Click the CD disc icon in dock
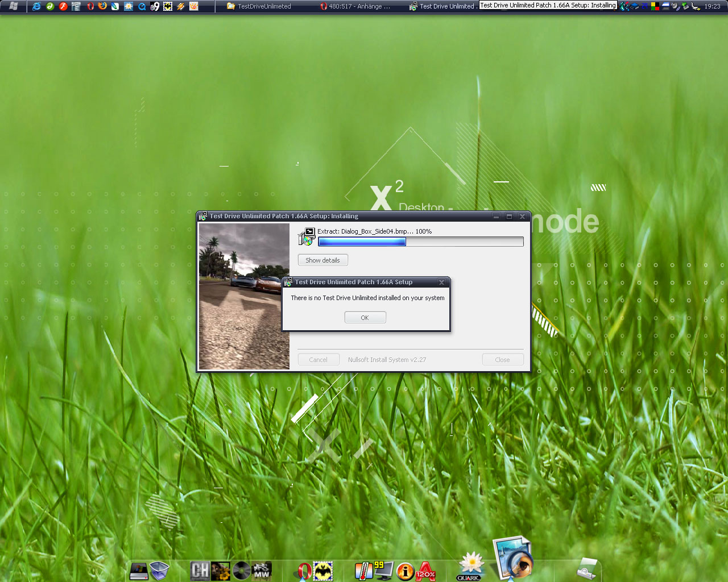Viewport: 728px width, 582px height. (241, 571)
